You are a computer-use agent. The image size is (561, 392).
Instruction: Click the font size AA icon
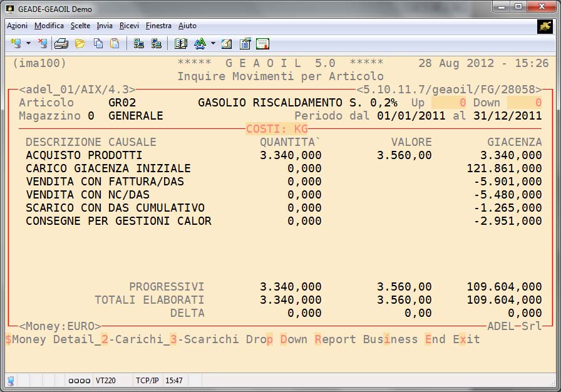click(200, 44)
